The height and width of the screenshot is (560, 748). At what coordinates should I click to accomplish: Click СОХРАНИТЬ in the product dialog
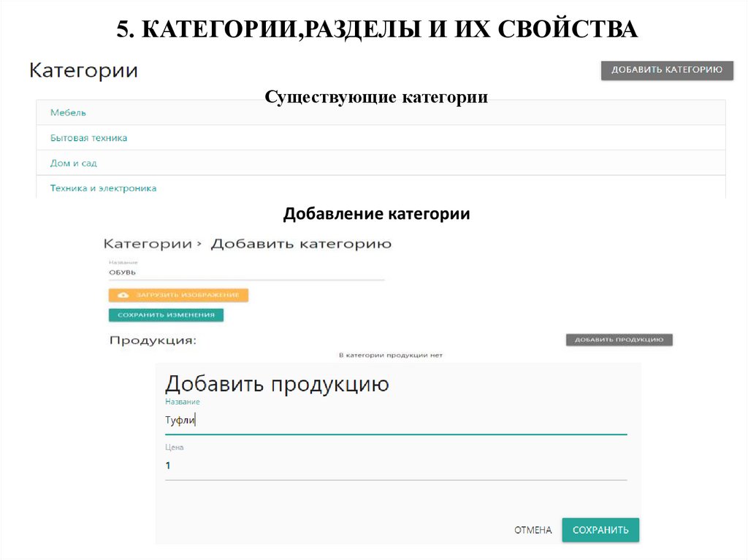(x=600, y=530)
